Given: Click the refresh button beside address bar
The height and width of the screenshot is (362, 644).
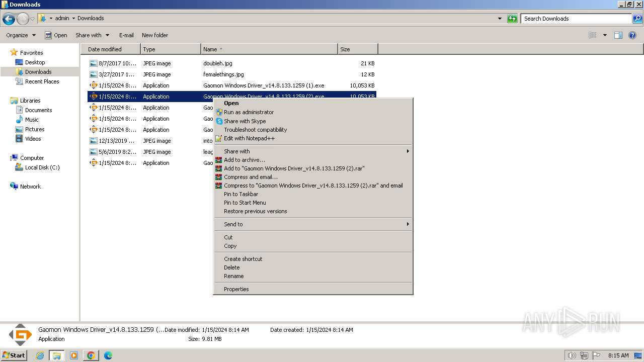Looking at the screenshot, I should coord(512,19).
